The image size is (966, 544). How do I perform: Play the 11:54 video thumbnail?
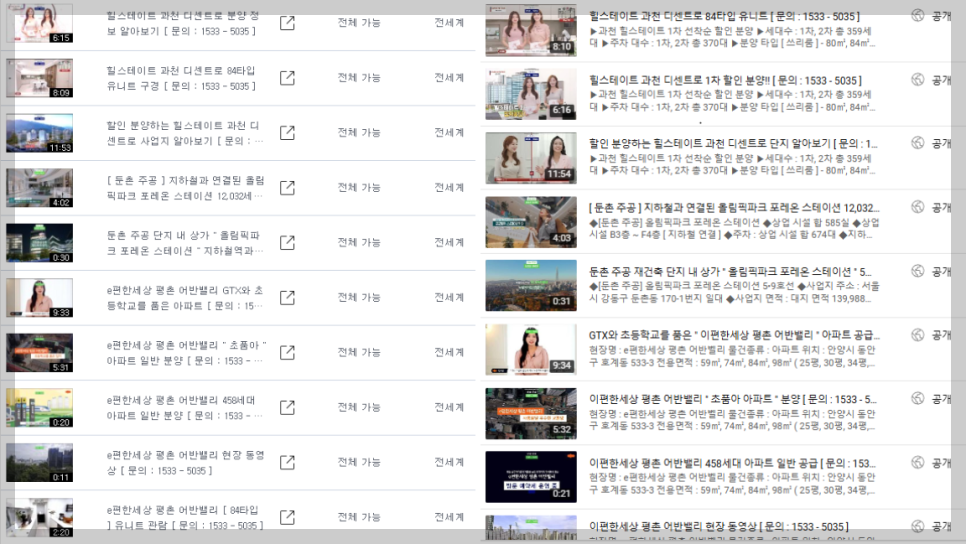[531, 158]
